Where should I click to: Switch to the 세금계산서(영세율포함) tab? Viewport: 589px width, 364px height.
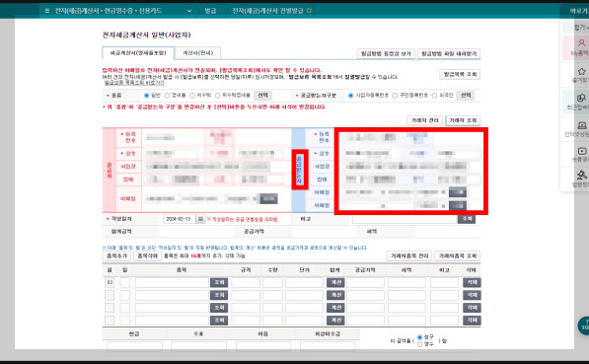click(x=138, y=53)
